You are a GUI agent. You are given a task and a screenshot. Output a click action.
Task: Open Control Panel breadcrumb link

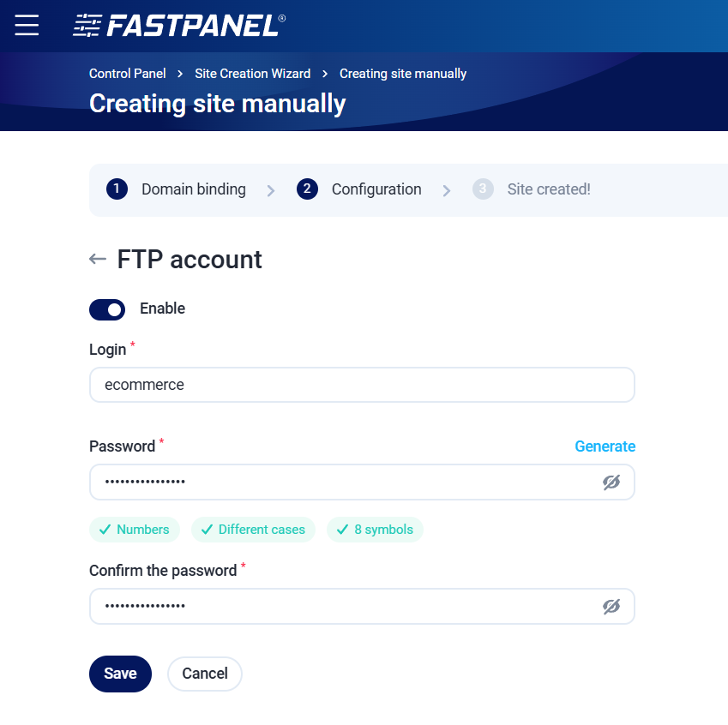128,74
